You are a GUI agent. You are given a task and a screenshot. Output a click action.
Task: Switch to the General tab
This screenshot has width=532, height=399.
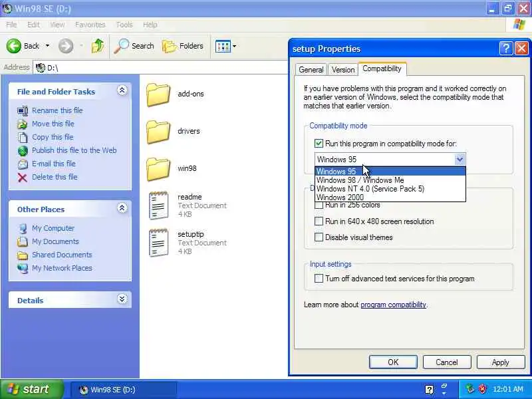pyautogui.click(x=311, y=70)
